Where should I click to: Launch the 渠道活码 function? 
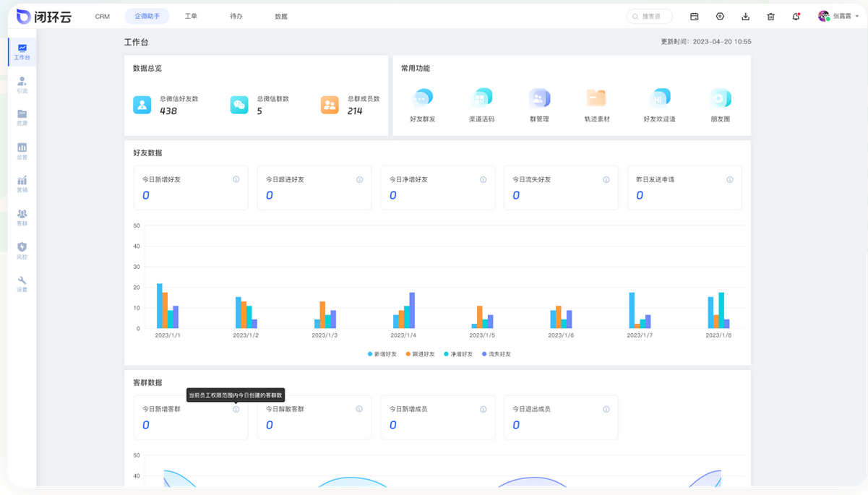pos(481,98)
